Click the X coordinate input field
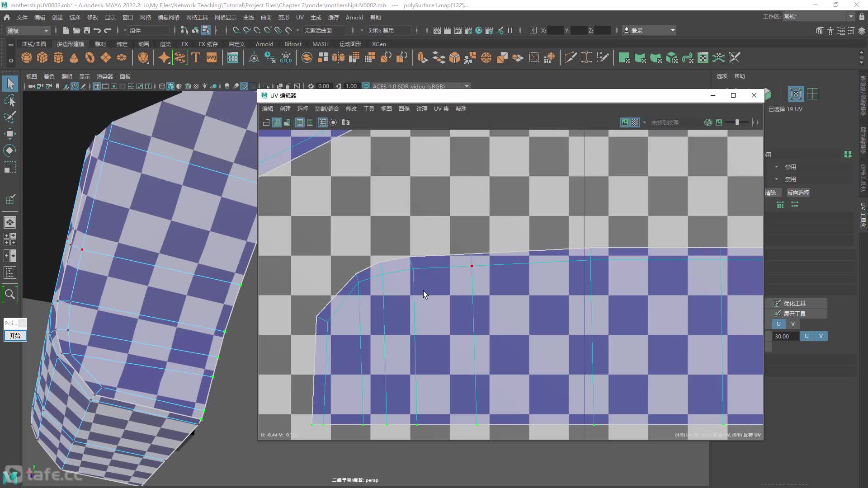The height and width of the screenshot is (488, 868). 555,30
